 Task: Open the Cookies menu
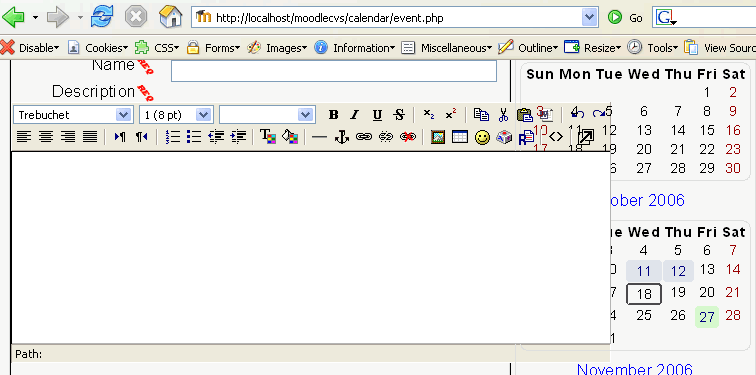click(x=98, y=47)
